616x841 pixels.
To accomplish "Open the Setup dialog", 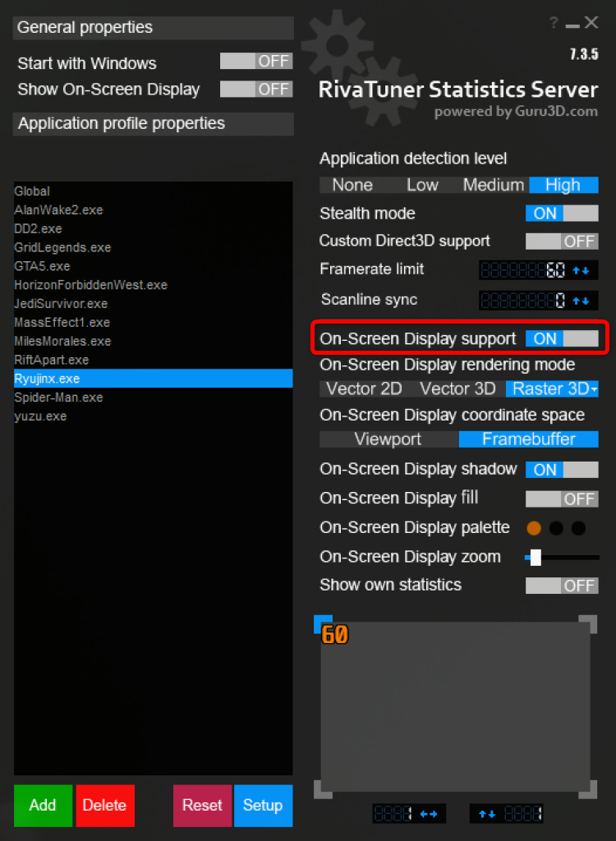I will pos(263,806).
